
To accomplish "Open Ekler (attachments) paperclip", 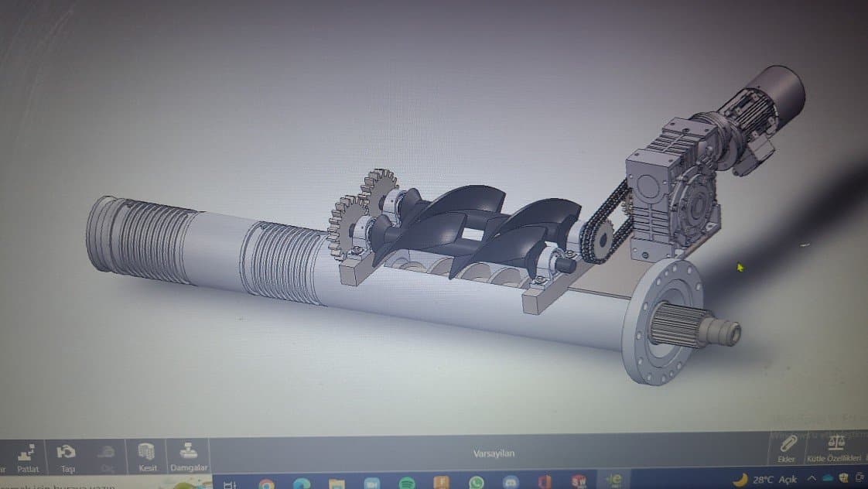I will 787,449.
